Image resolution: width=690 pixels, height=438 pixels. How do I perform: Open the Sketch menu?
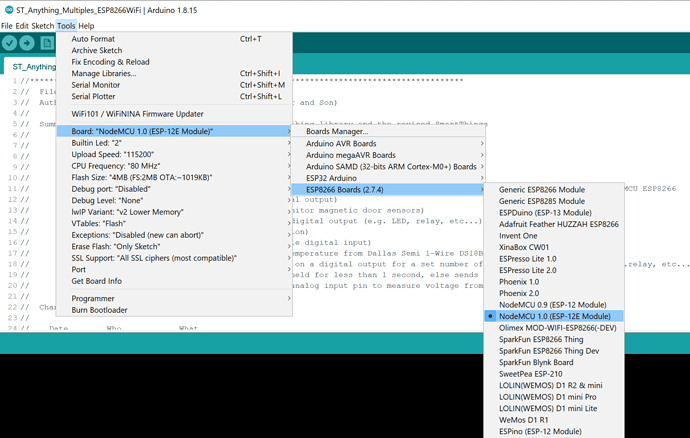[x=43, y=26]
